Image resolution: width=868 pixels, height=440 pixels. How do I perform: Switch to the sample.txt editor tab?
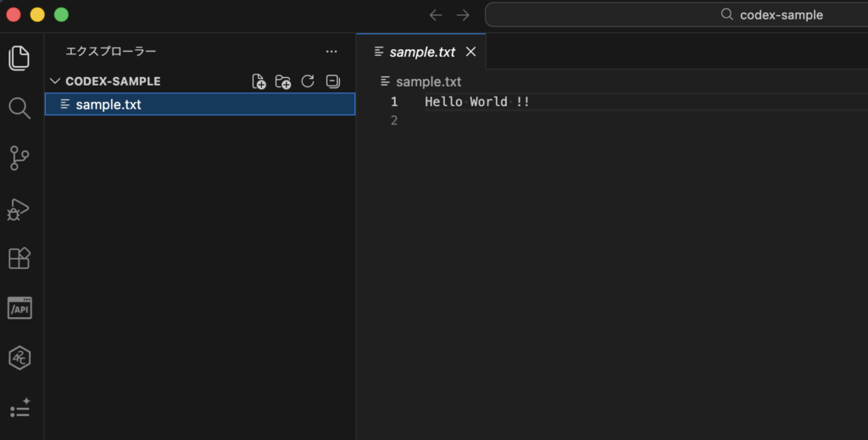(x=422, y=52)
